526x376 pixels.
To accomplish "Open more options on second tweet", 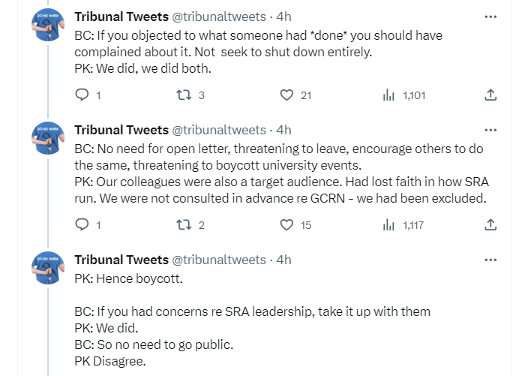I will click(490, 130).
